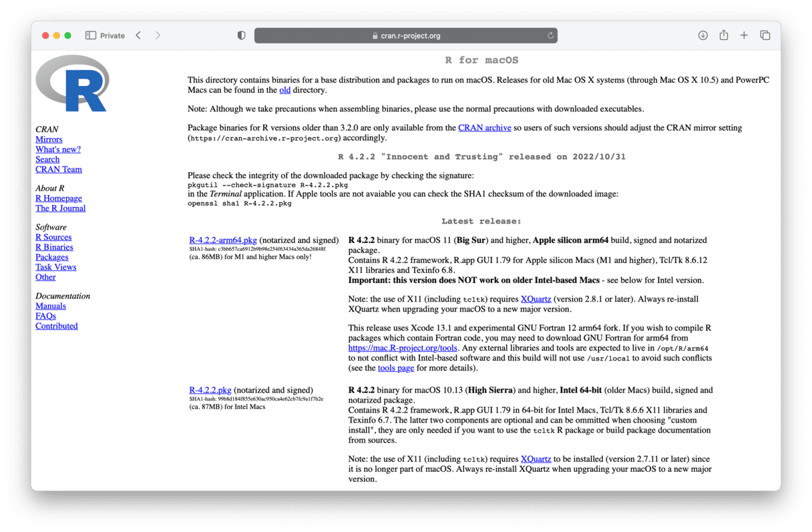Open the Task Views link
The height and width of the screenshot is (532, 812).
pyautogui.click(x=56, y=267)
